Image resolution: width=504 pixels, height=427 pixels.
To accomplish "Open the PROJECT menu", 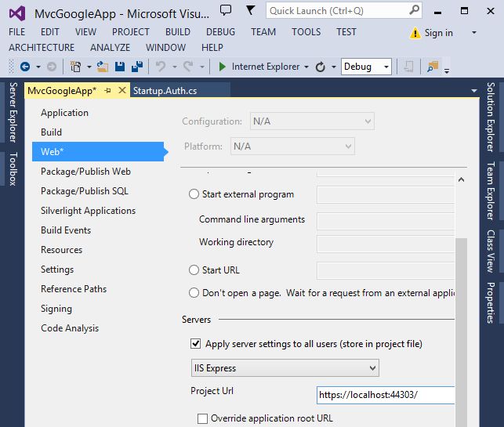I will tap(131, 32).
